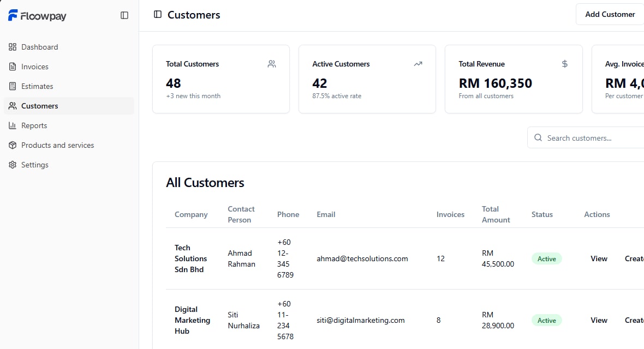Viewport: 644px width, 349px height.
Task: Click the Estimates calculator icon
Action: pyautogui.click(x=13, y=86)
